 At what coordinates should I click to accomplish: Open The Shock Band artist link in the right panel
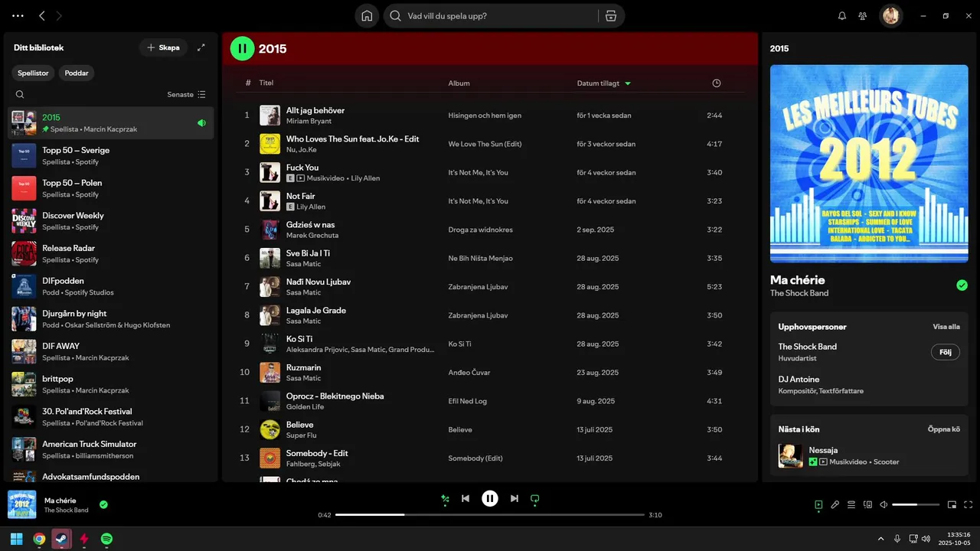point(808,347)
